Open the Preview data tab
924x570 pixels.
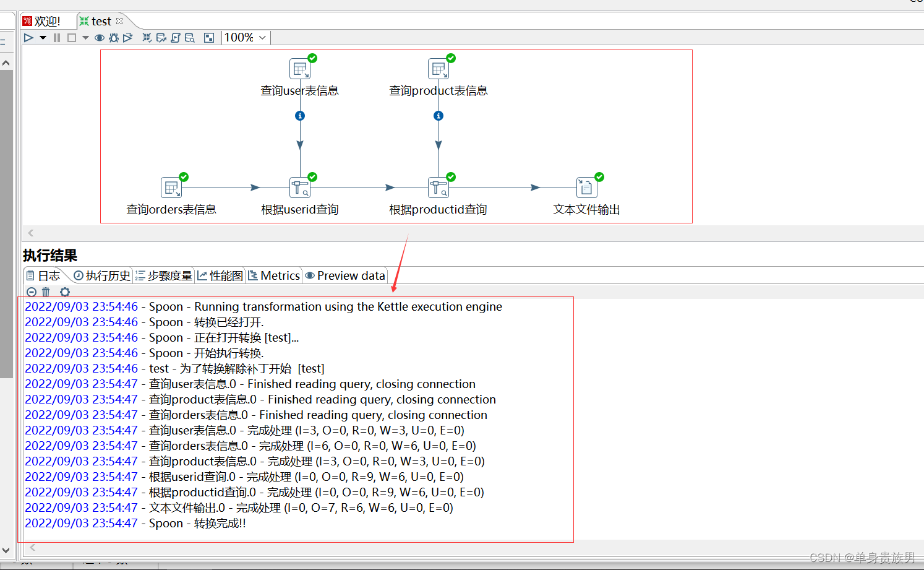[345, 275]
